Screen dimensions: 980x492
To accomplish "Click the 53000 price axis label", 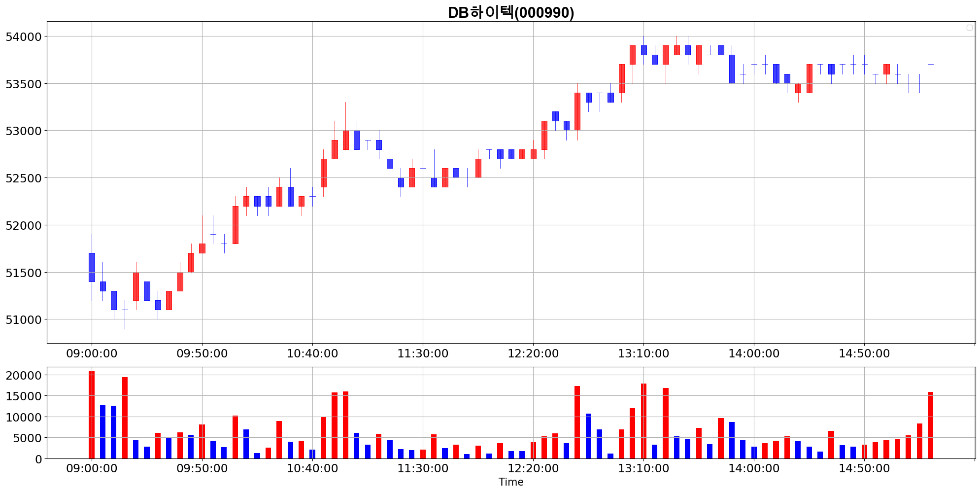I will click(x=23, y=131).
